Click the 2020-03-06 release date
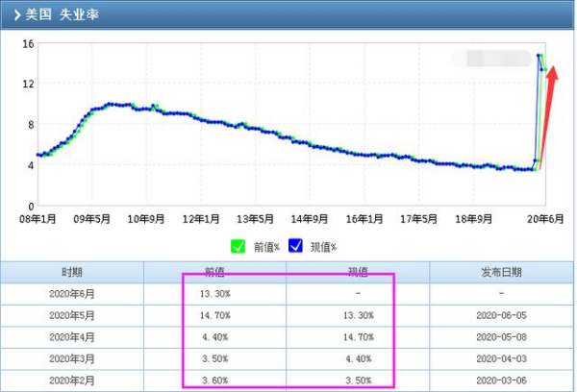 click(501, 379)
